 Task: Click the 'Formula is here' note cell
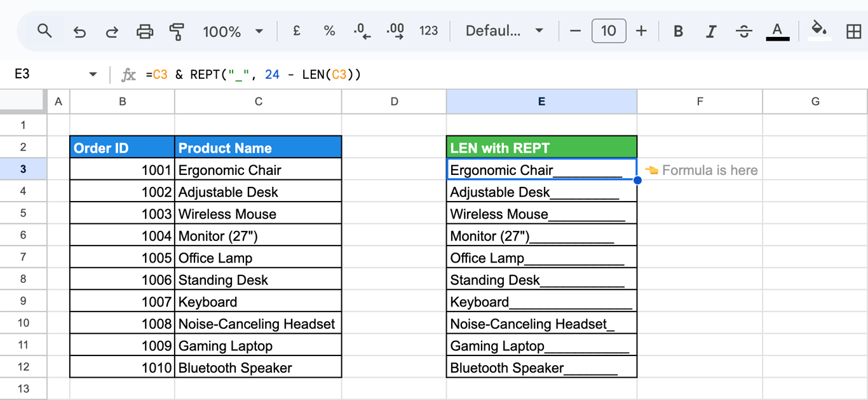click(700, 170)
